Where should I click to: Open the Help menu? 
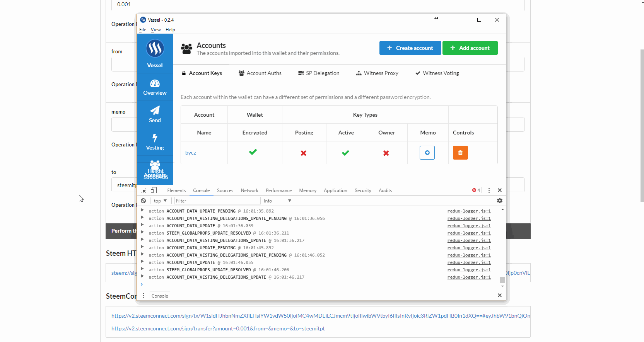[170, 30]
